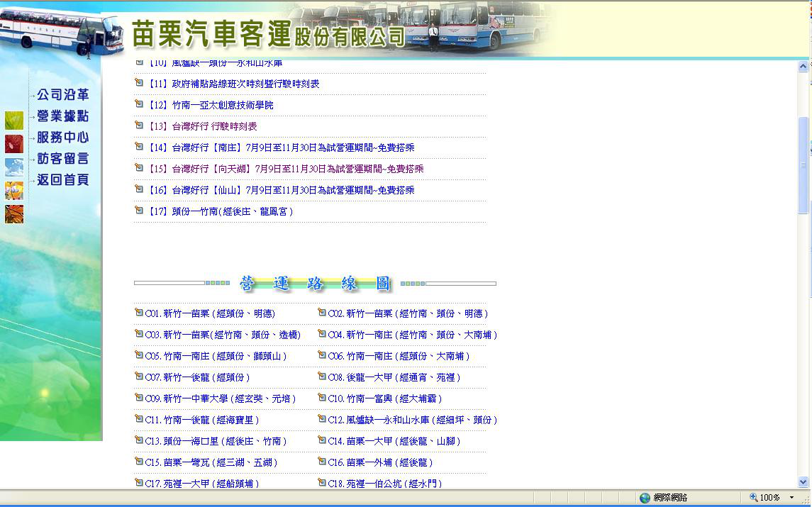The width and height of the screenshot is (812, 507).
Task: Open link 【17】頭份—竹南
Action: (220, 211)
